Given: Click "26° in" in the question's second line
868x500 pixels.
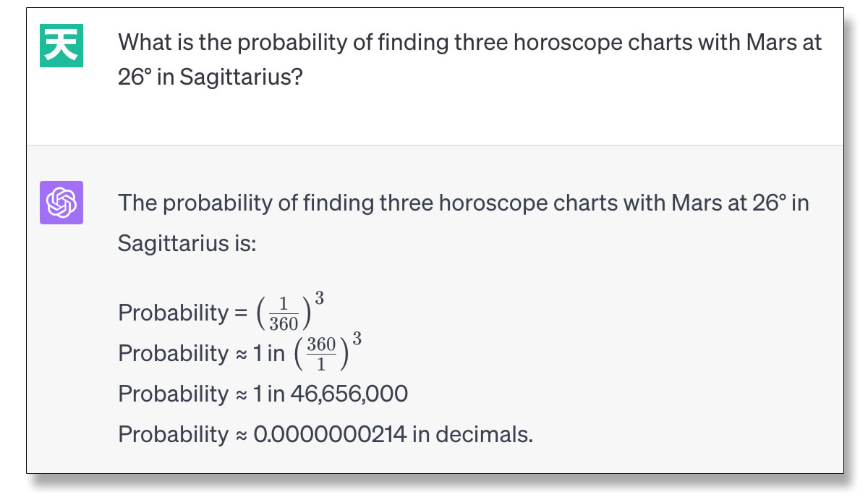Looking at the screenshot, I should (146, 77).
